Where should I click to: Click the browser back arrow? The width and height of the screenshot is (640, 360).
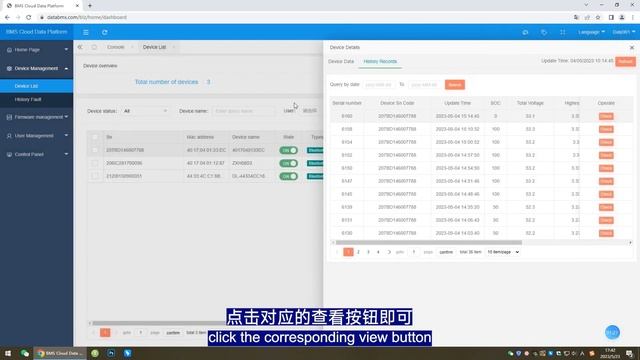[x=7, y=17]
